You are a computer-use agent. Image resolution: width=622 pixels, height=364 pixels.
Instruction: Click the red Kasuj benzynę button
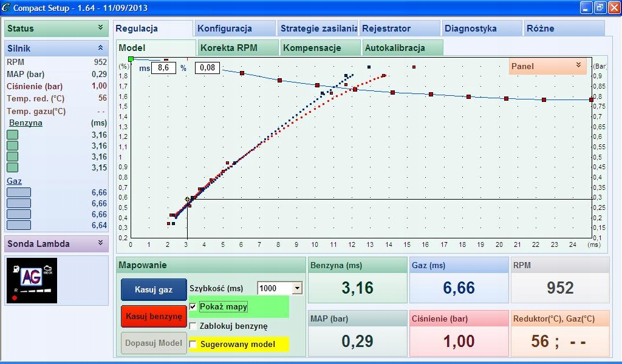point(154,316)
